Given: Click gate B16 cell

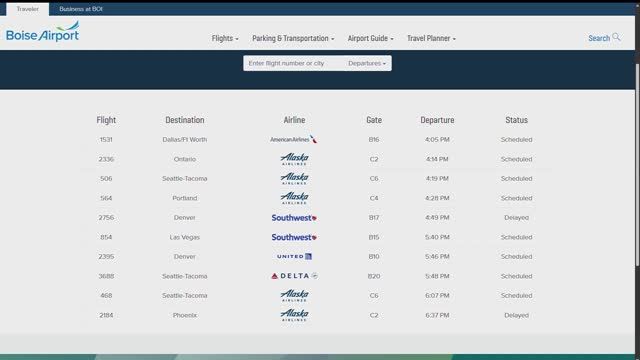Looking at the screenshot, I should (x=374, y=140).
